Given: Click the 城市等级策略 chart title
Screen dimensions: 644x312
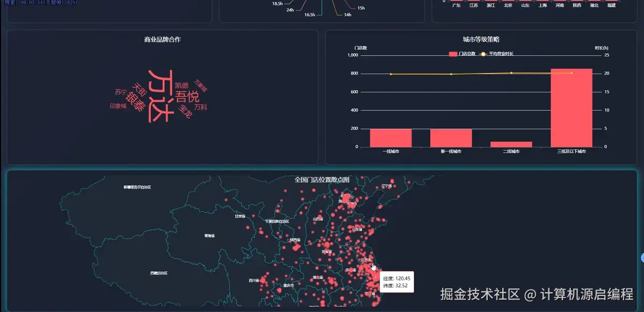Looking at the screenshot, I should [x=481, y=40].
